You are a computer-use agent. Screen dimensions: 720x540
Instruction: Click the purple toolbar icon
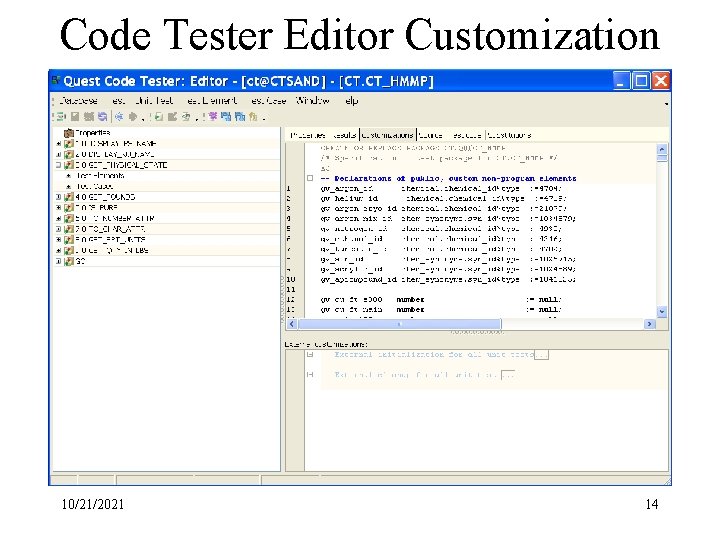click(x=213, y=117)
